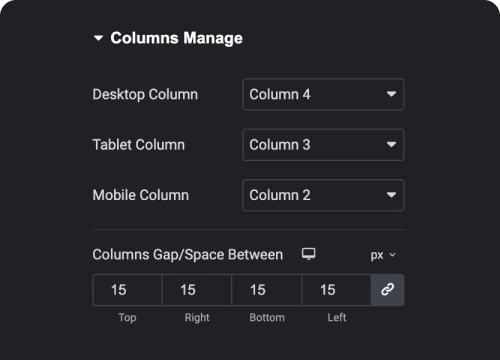The width and height of the screenshot is (500, 360).
Task: Click the Columns Manage heading
Action: point(176,38)
